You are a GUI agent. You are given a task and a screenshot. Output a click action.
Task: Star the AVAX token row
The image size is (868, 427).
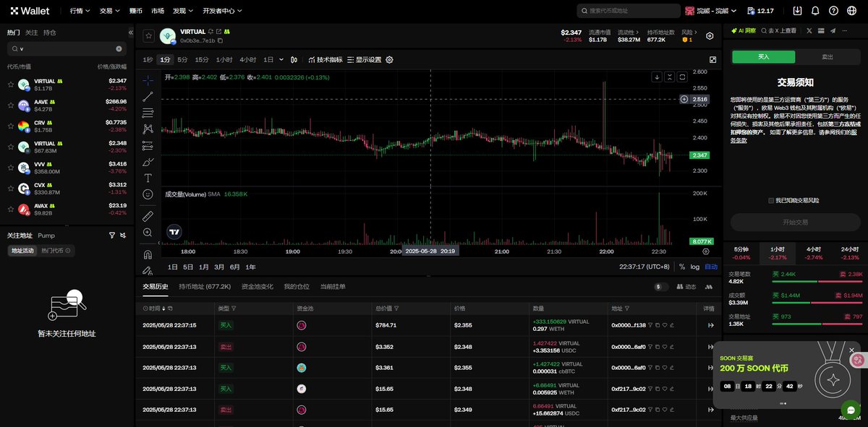(10, 209)
